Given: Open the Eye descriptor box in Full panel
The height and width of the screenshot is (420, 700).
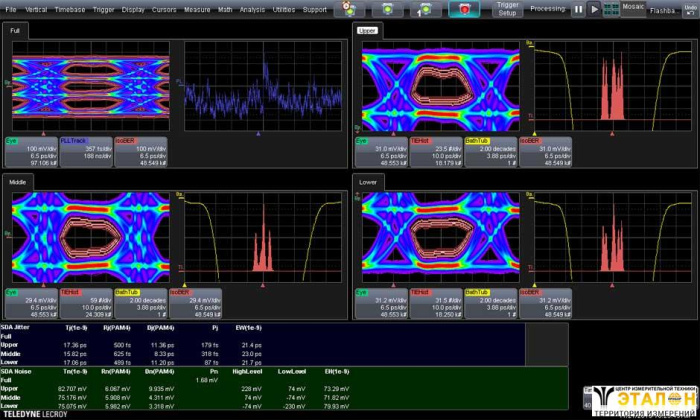Looking at the screenshot, I should (x=31, y=151).
